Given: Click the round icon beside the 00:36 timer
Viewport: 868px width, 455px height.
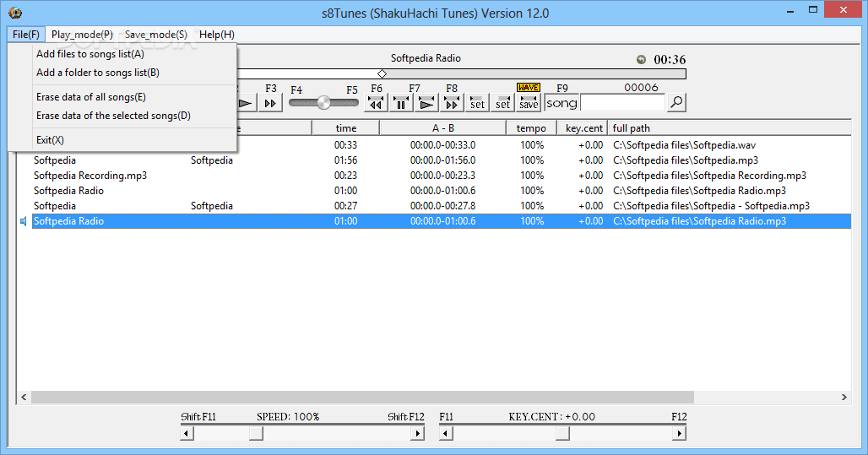Looking at the screenshot, I should 641,59.
